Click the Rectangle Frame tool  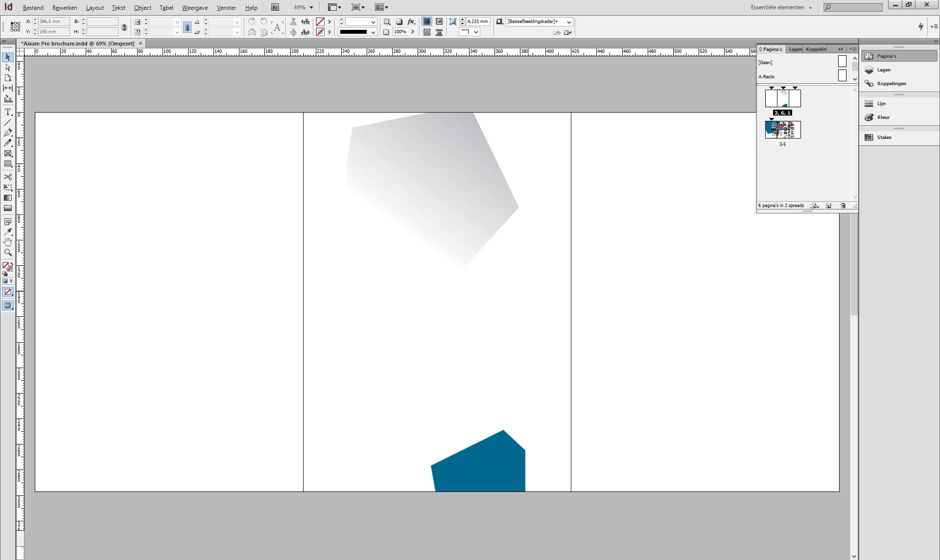coord(8,154)
